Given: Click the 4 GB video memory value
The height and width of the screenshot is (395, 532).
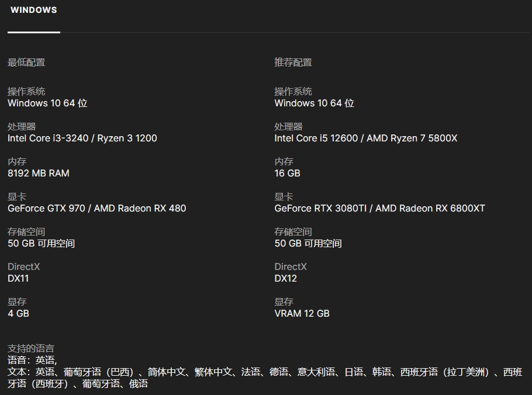Looking at the screenshot, I should pos(18,313).
